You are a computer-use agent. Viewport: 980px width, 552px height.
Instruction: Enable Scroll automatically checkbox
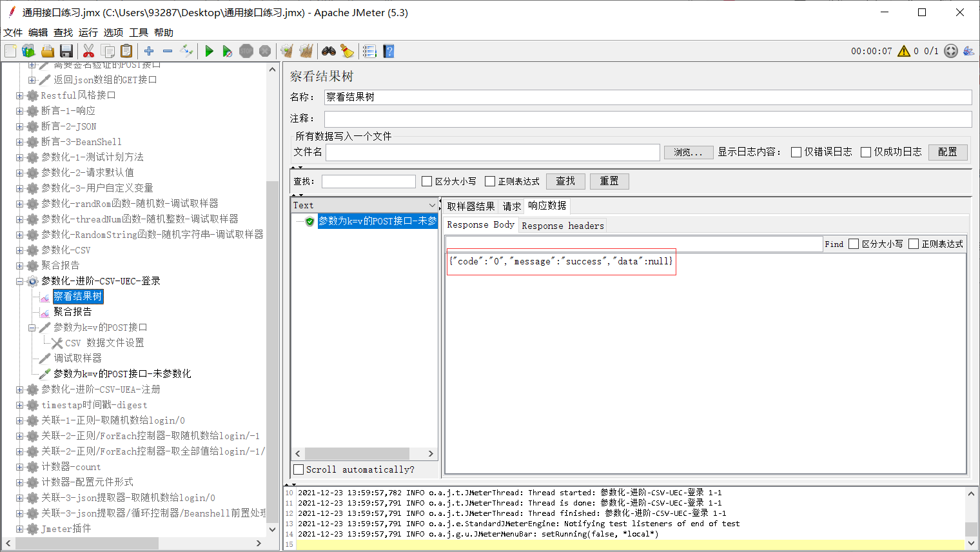point(299,469)
